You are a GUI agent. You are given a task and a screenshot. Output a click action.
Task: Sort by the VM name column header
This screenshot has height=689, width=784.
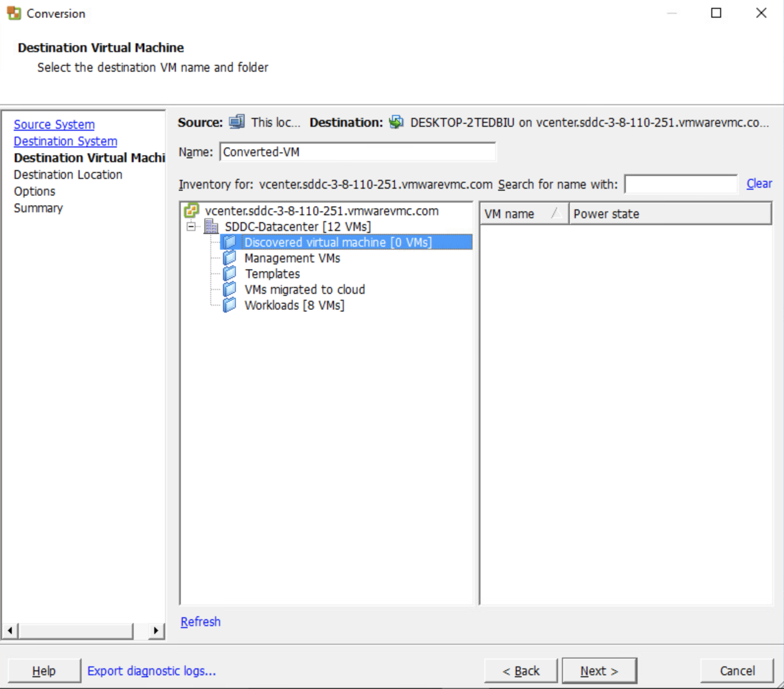click(524, 214)
